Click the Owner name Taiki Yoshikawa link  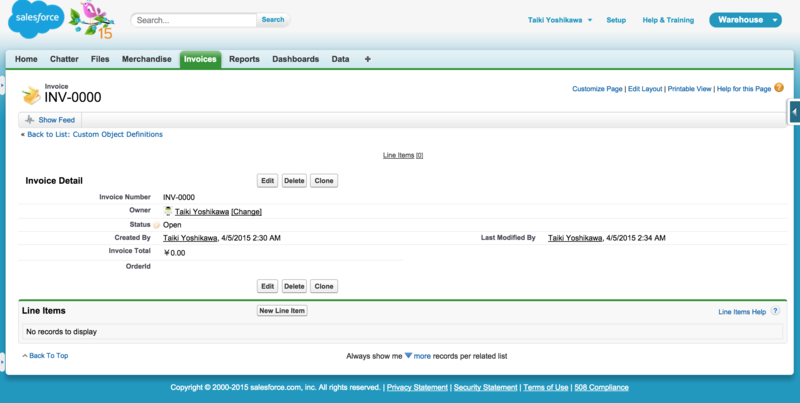(202, 212)
